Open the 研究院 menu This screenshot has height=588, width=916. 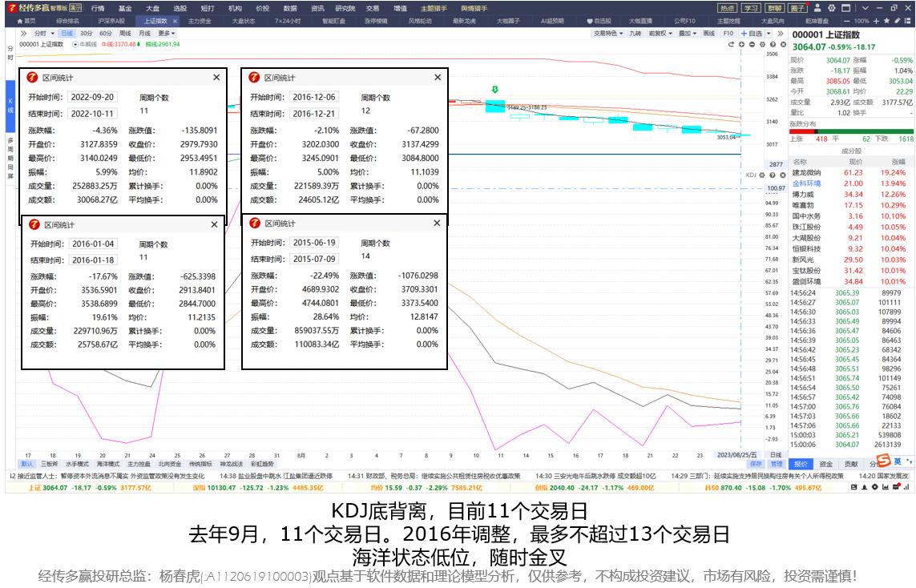pos(345,8)
